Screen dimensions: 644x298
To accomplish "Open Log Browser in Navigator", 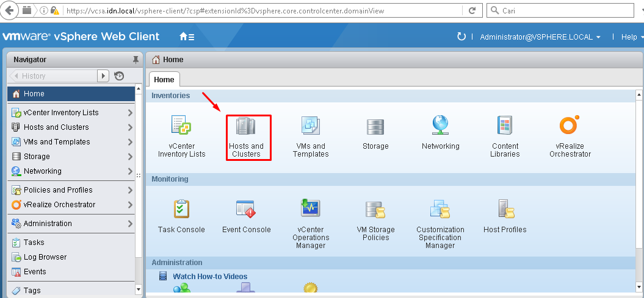I will [71, 257].
